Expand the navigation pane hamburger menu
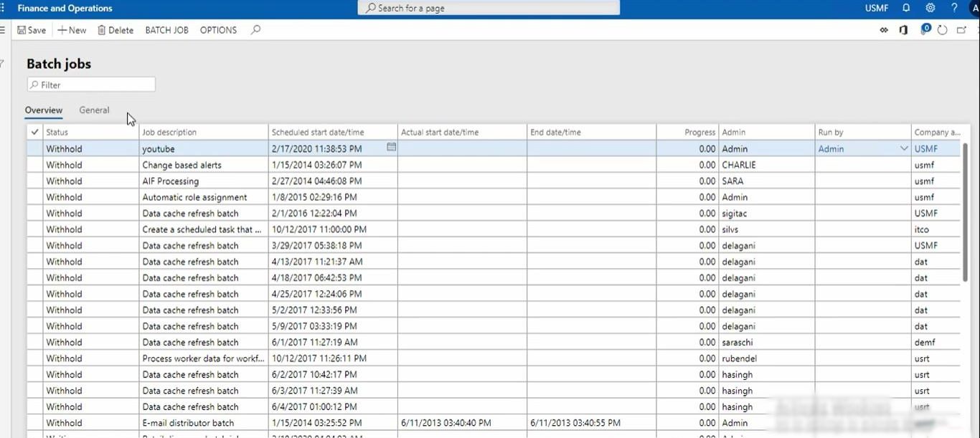 (4, 30)
